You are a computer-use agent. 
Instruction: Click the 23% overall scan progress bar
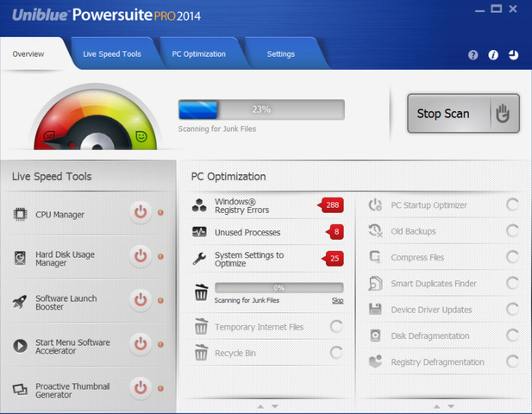261,110
